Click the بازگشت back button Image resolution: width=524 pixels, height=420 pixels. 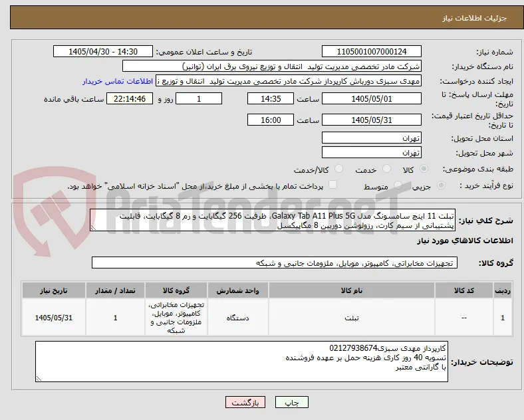pos(245,402)
